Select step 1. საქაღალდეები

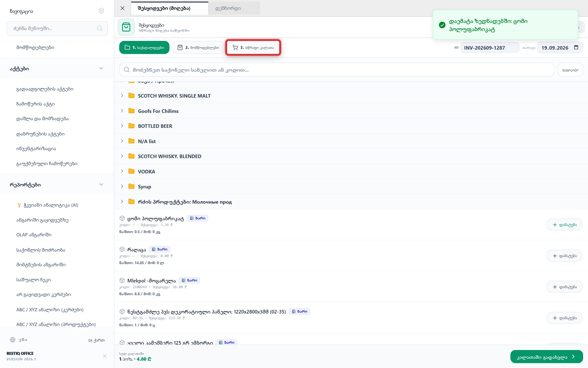144,47
